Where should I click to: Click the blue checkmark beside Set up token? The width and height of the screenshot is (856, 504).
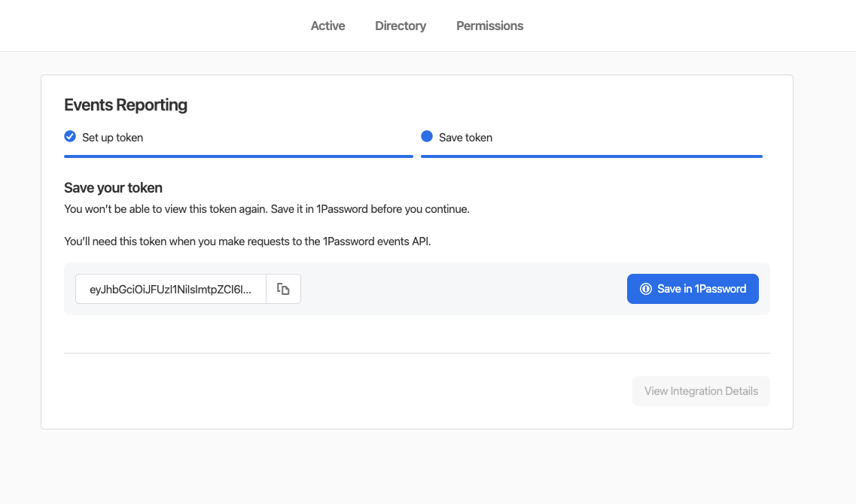(70, 137)
